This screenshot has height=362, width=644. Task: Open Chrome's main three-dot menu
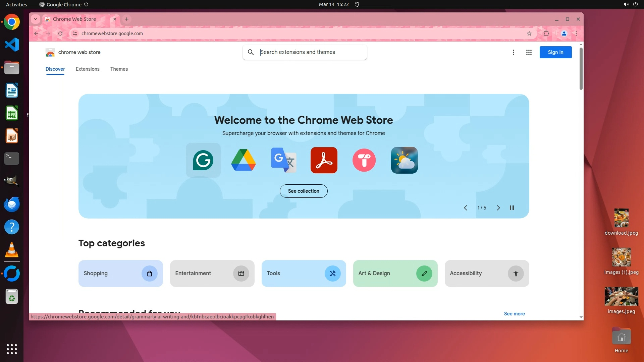click(x=576, y=34)
